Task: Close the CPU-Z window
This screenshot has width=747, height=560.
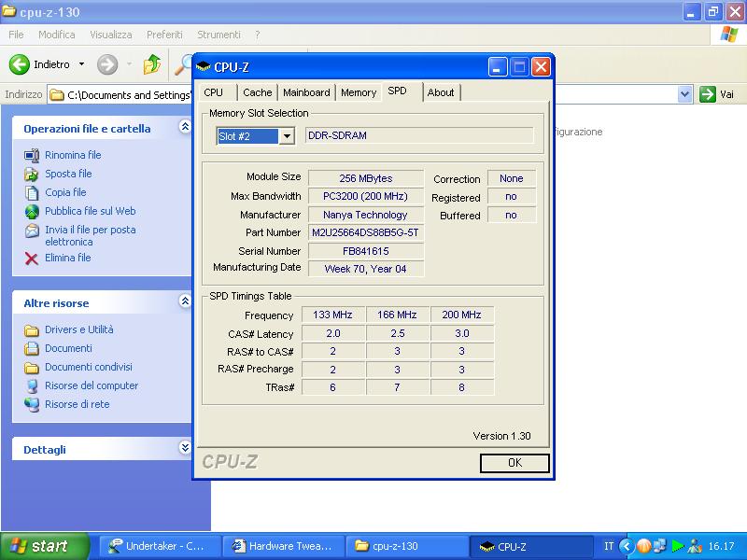Action: (542, 66)
